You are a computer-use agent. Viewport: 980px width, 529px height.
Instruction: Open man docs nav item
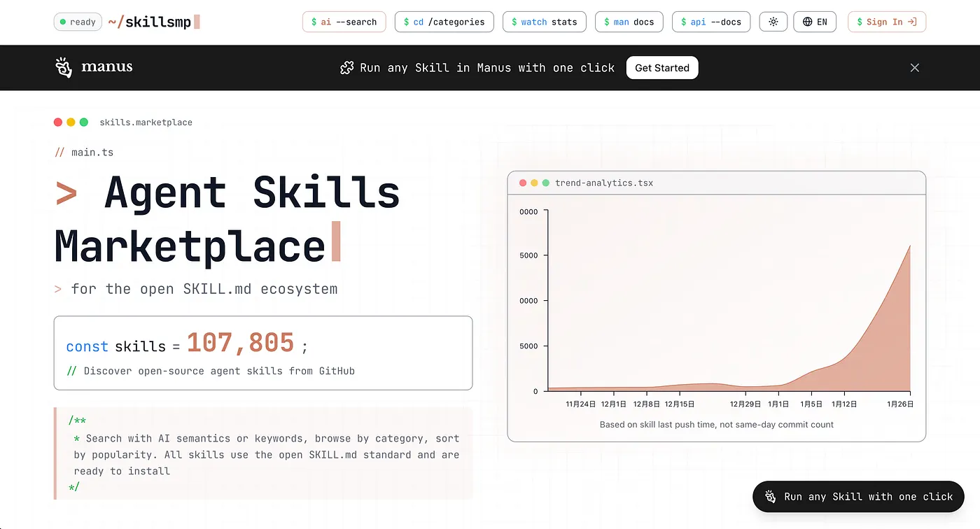[629, 22]
